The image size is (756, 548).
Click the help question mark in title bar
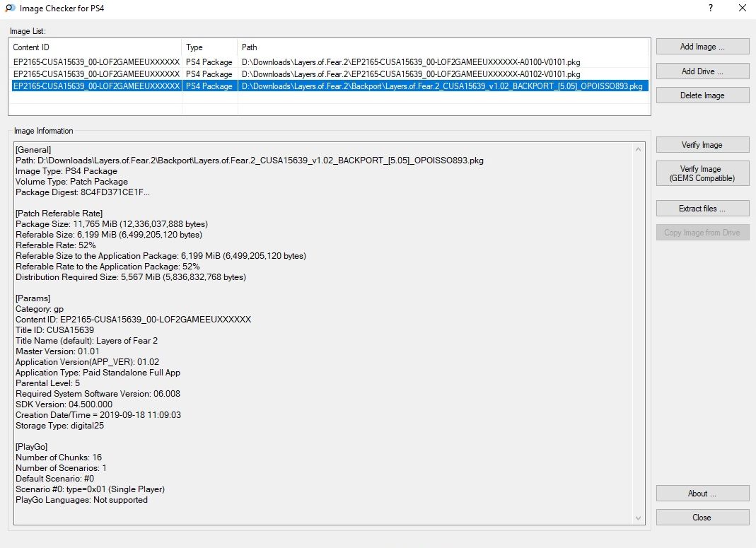pos(711,8)
